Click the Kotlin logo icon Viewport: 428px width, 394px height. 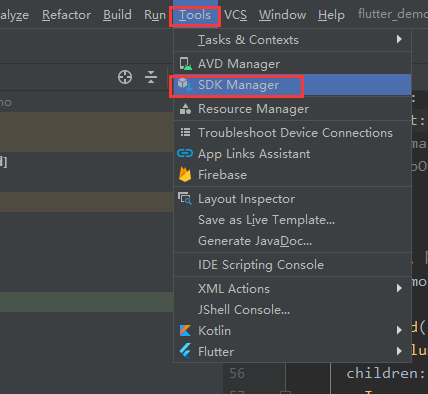[x=185, y=330]
